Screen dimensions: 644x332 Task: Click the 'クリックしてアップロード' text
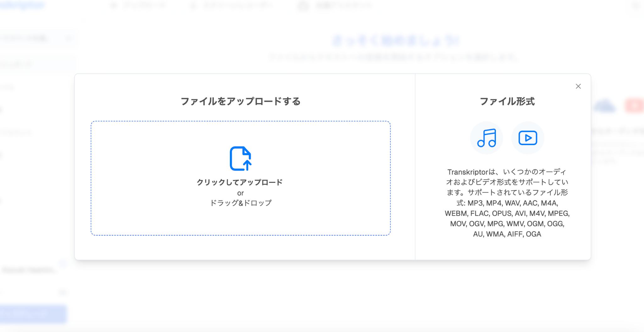point(240,182)
